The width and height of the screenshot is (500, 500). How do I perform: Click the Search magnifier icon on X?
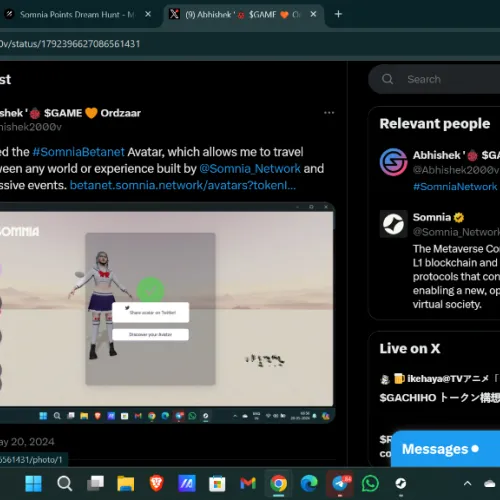point(387,79)
